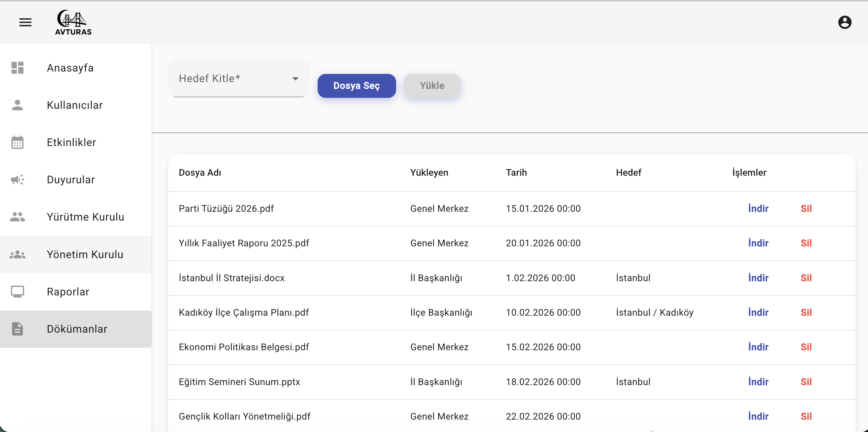Click the Anasayfa dashboard icon
Image resolution: width=868 pixels, height=432 pixels.
click(x=18, y=68)
